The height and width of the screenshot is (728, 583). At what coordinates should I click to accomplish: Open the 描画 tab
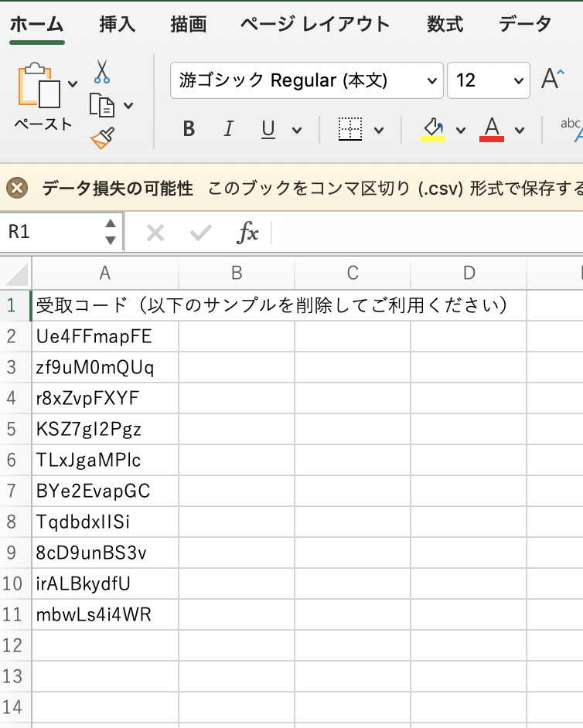point(188,24)
